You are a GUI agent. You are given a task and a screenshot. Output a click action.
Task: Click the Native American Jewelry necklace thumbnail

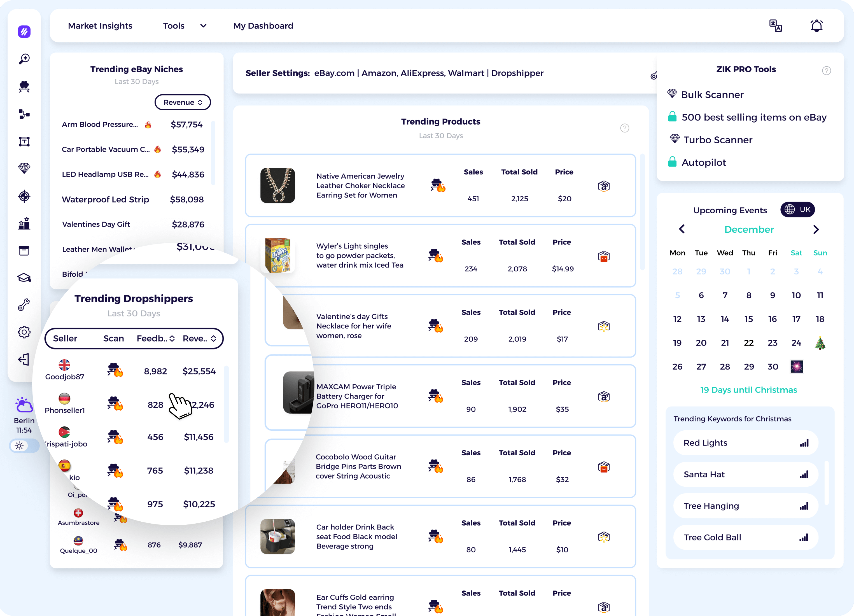[277, 185]
